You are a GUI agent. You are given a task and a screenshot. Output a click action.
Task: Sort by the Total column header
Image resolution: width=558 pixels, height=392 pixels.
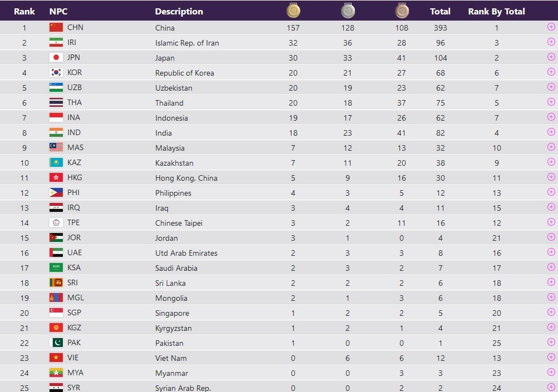[440, 11]
